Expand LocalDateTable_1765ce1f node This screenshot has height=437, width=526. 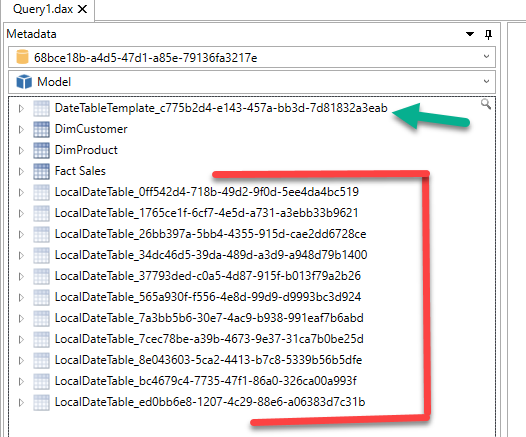(x=21, y=213)
